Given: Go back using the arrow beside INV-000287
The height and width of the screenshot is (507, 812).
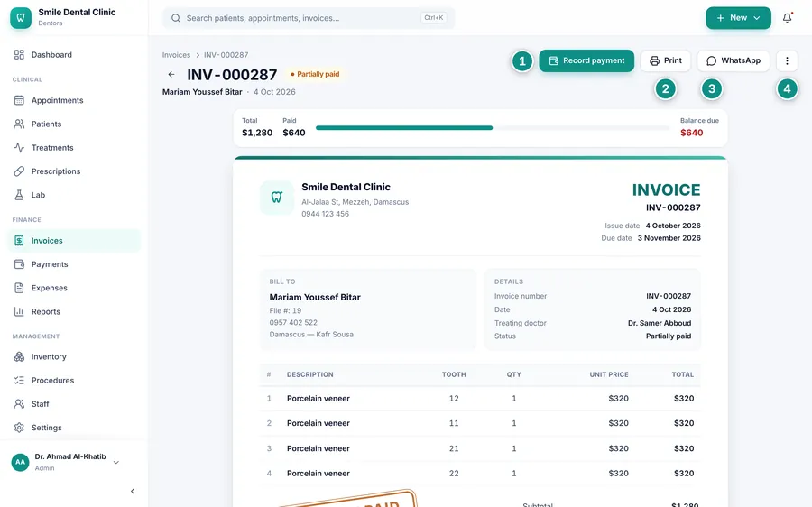Looking at the screenshot, I should 171,75.
